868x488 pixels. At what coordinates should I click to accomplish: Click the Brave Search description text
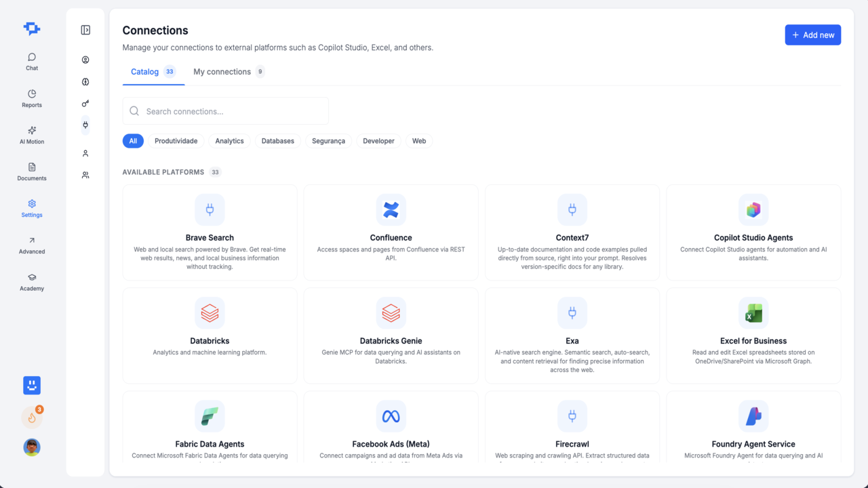click(x=210, y=258)
